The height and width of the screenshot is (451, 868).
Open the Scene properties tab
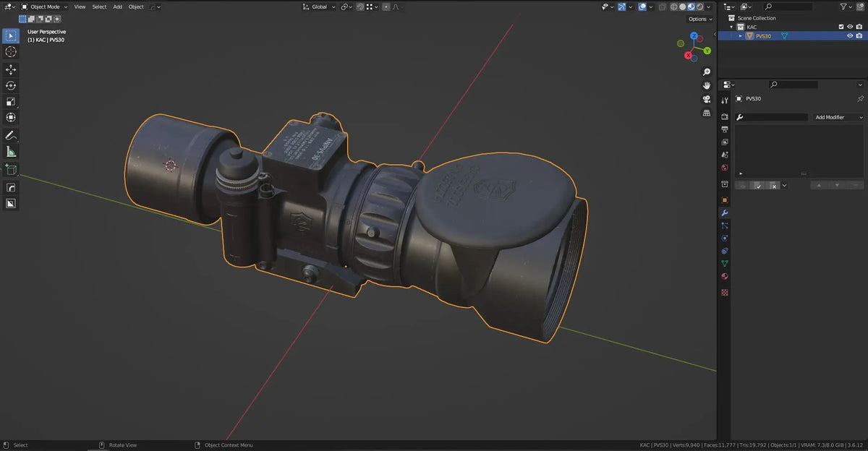725,155
